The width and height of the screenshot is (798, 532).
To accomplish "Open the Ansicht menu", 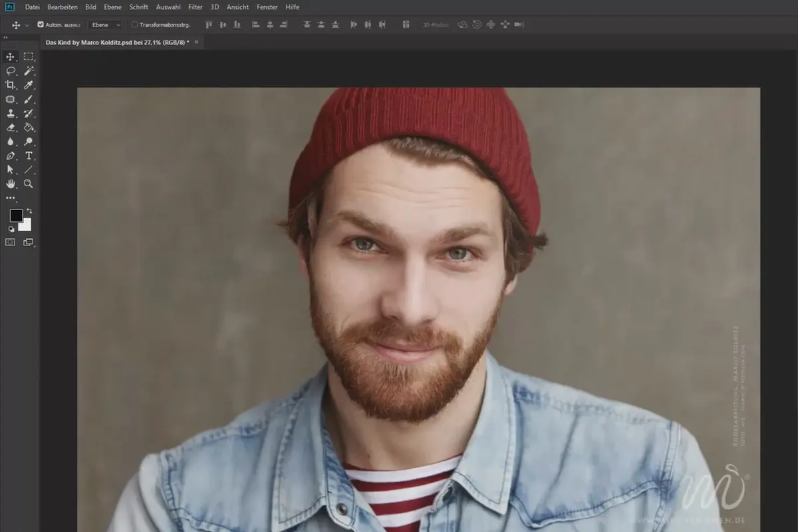I will click(237, 7).
